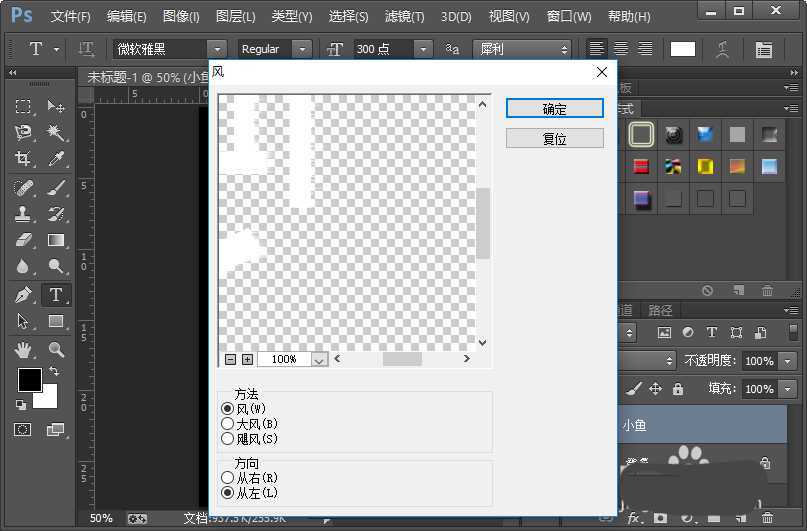Screen dimensions: 807x531
Task: Click the zoom in plus button in preview
Action: [x=247, y=359]
